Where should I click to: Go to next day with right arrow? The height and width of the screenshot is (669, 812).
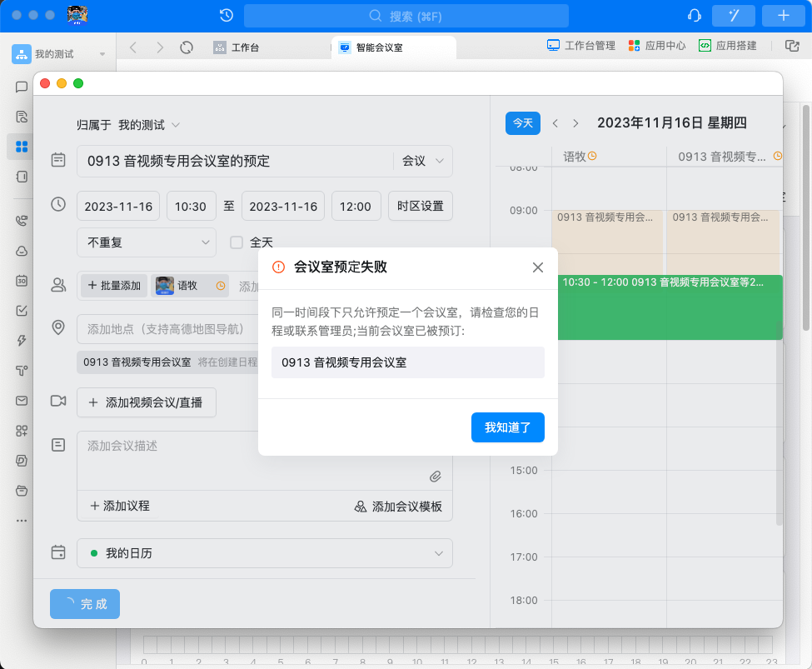pos(575,123)
